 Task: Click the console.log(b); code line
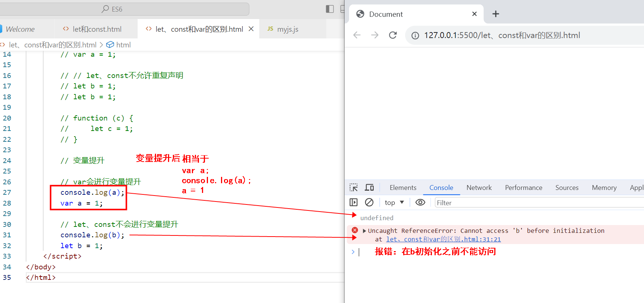(92, 235)
